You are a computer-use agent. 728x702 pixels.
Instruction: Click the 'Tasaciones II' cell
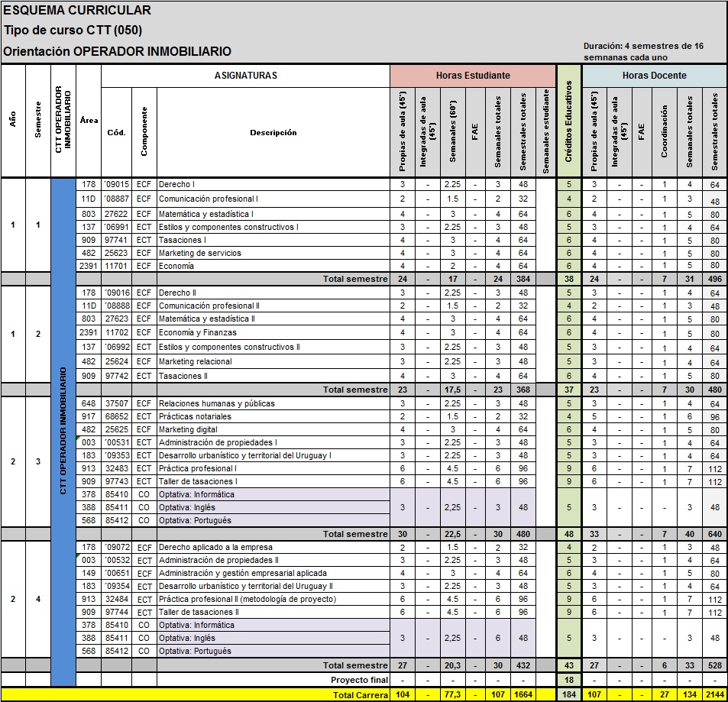click(x=273, y=376)
